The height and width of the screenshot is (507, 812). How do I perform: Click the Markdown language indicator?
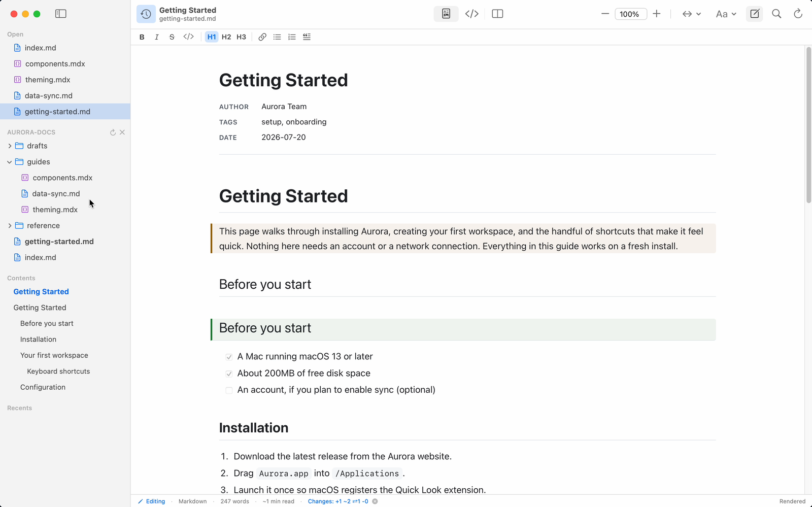[193, 501]
